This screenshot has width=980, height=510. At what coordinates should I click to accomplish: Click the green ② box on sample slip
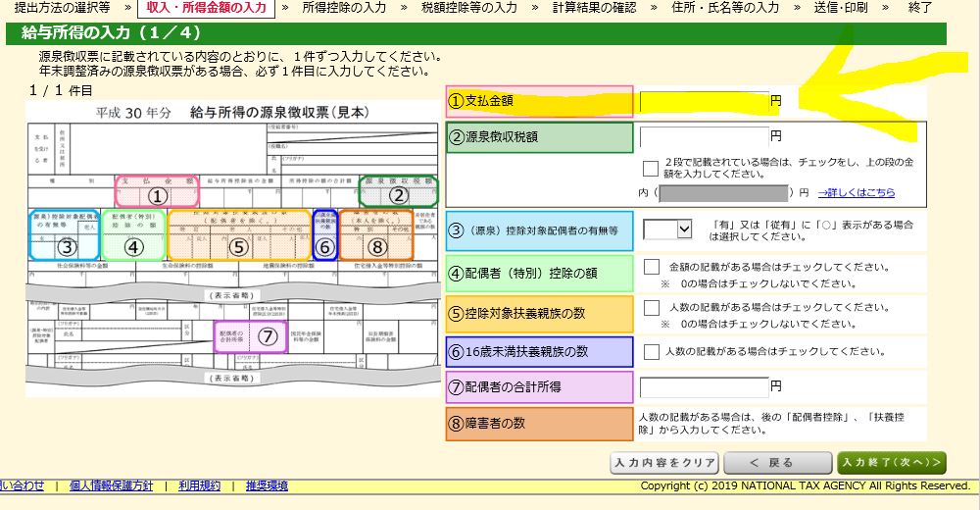[399, 191]
